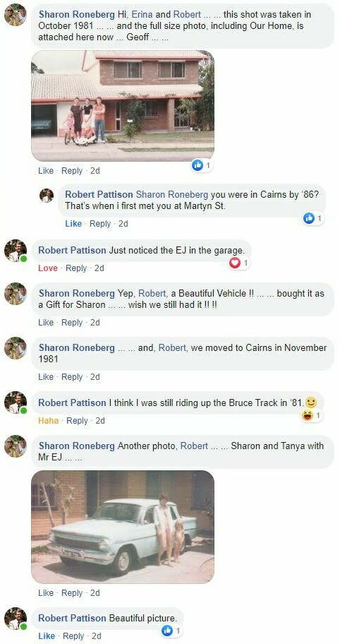
Task: Open Robert Pattison's small avatar on the nested reply
Action: 47,196
